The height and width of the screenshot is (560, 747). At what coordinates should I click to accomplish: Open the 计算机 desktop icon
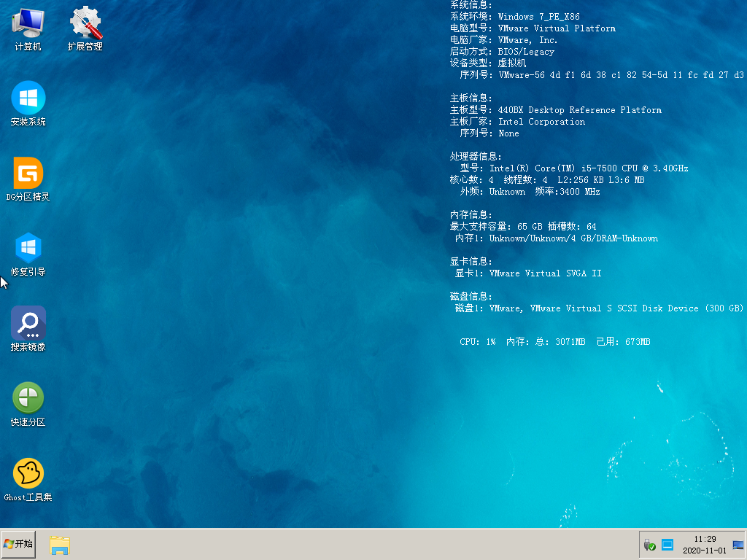tap(28, 28)
